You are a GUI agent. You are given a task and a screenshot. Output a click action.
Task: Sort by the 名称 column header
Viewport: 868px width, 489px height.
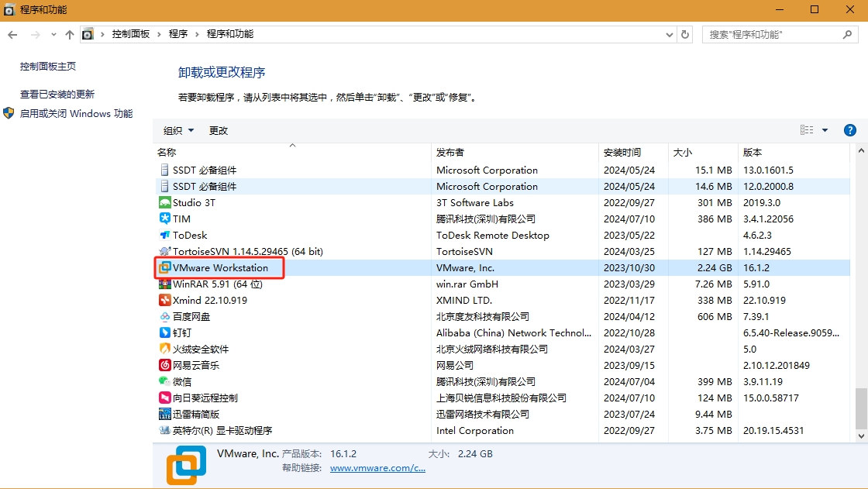pos(292,153)
